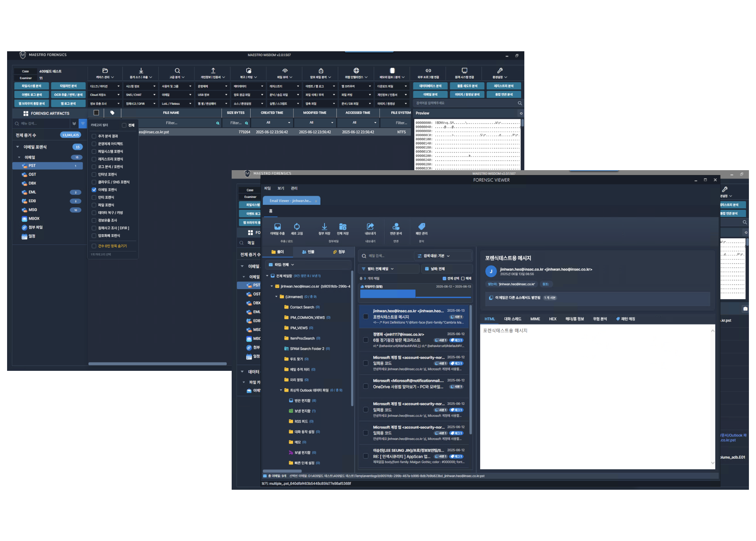Screen dimensions: 756x541
Task: Click the 타임라인 분석 button
Action: (x=68, y=86)
